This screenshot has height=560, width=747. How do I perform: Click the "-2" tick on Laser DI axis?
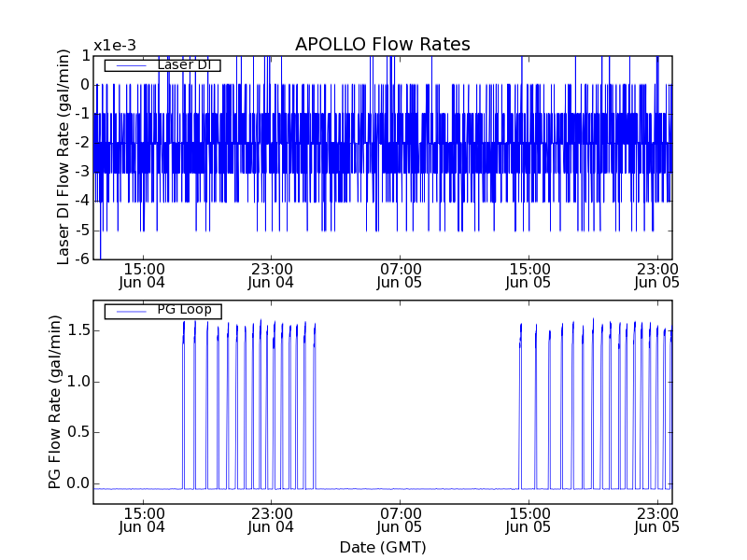point(80,143)
